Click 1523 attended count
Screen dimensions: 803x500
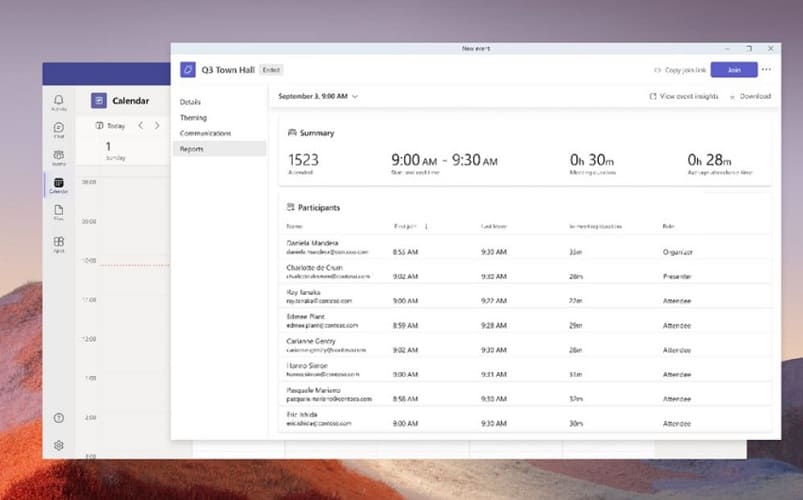303,160
